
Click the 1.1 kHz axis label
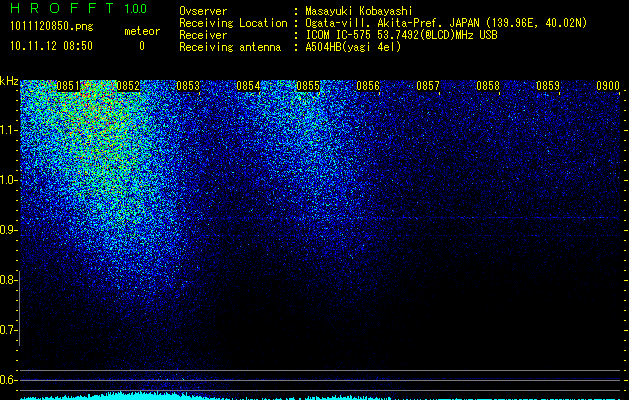8,130
